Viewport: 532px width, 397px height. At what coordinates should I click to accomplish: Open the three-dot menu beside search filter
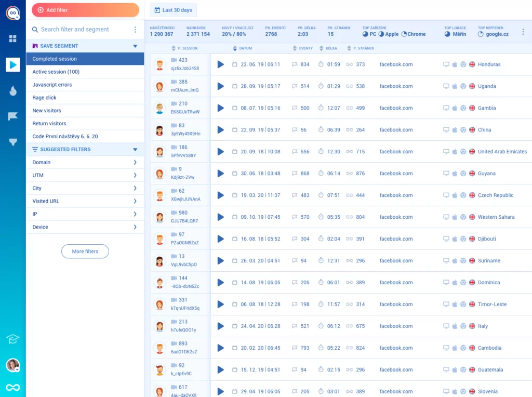coord(135,30)
